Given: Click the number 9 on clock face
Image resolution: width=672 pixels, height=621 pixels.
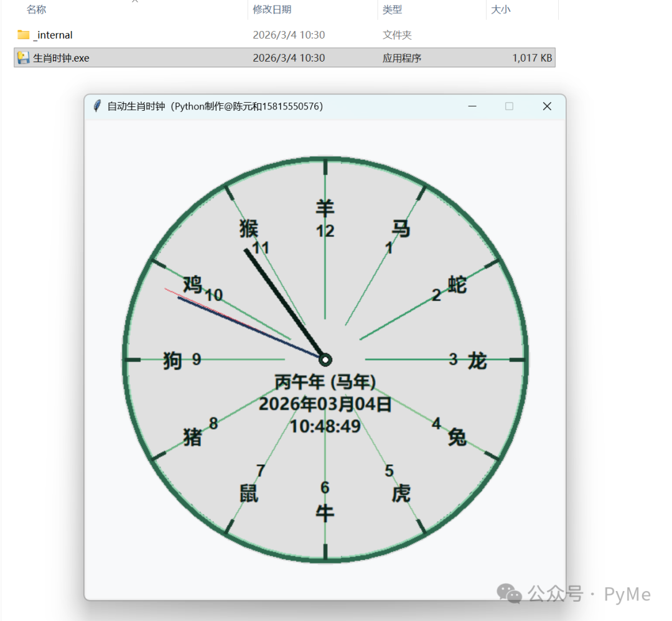Looking at the screenshot, I should click(x=197, y=360).
